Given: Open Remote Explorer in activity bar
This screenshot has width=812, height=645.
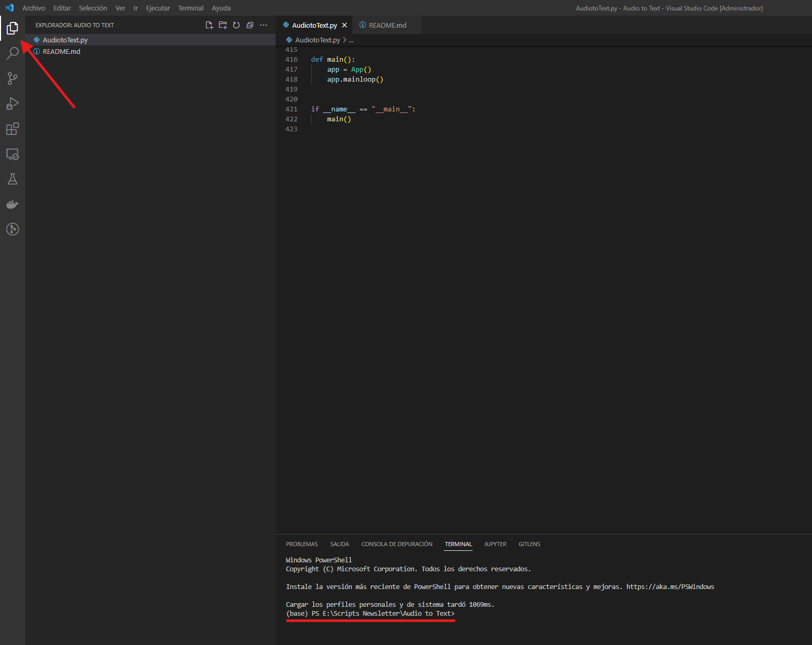Looking at the screenshot, I should pyautogui.click(x=13, y=154).
